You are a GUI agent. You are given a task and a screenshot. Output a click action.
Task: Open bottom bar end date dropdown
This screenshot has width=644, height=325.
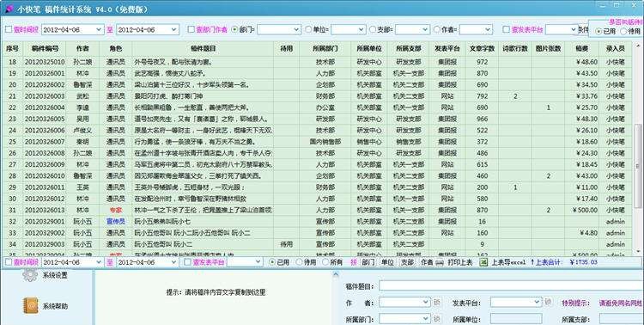coord(173,262)
